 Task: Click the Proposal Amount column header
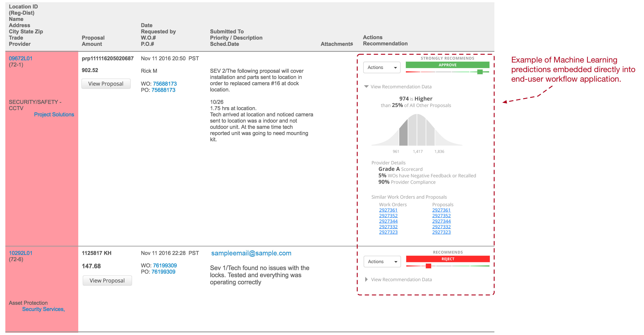93,41
